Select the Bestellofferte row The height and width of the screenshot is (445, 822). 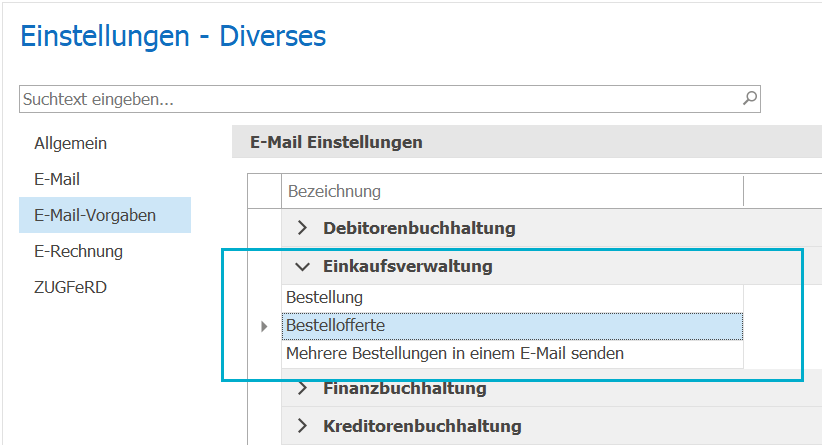(512, 326)
